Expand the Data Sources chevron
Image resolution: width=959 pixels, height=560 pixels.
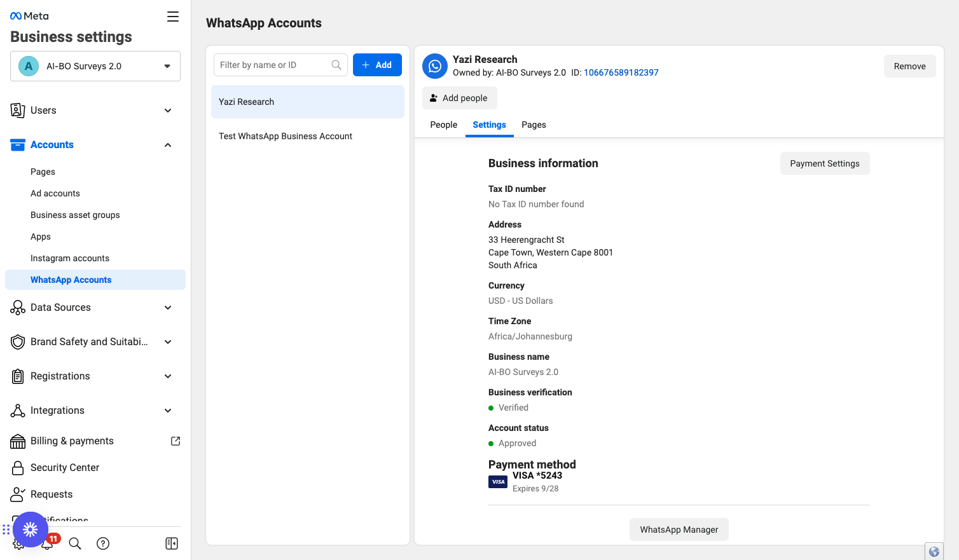pyautogui.click(x=168, y=308)
